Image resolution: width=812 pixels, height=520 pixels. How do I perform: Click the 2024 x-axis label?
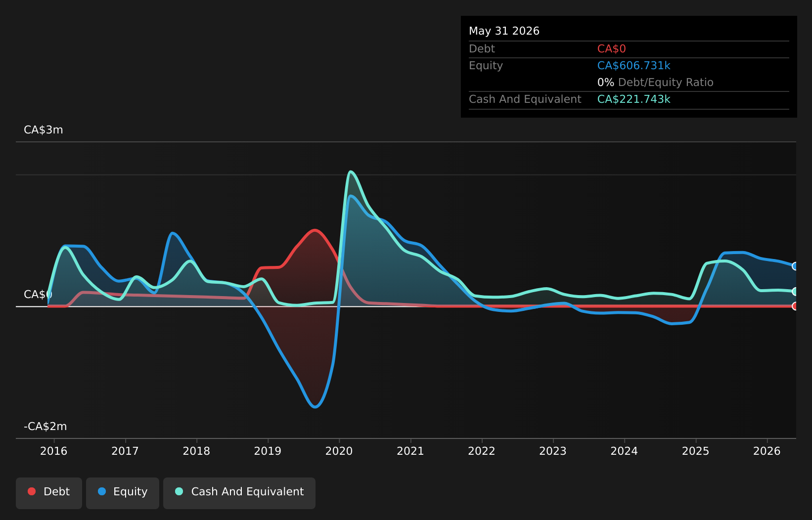[625, 451]
